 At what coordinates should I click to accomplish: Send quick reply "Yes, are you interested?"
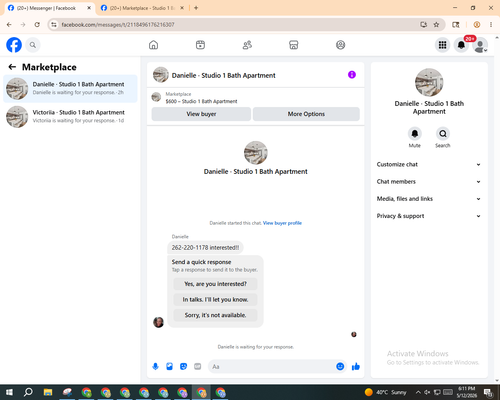215,284
